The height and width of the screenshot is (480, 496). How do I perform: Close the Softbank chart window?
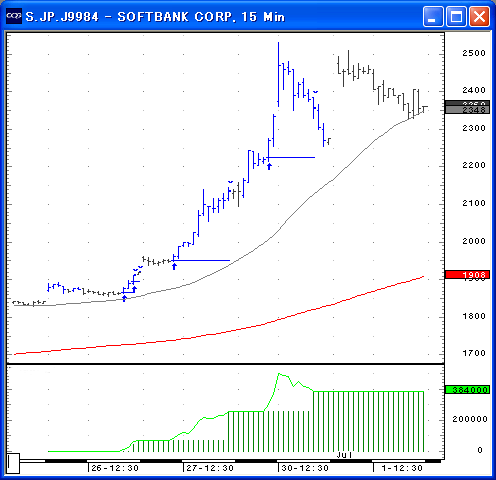pyautogui.click(x=480, y=16)
